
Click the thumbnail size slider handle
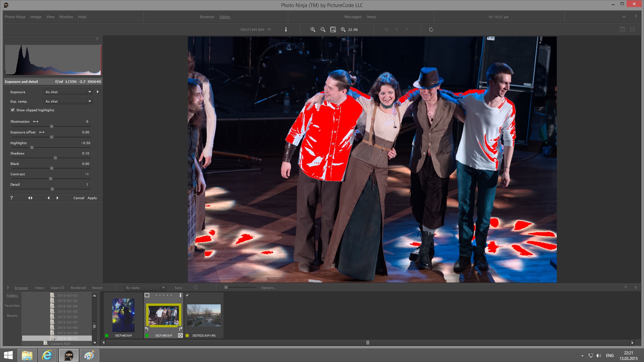click(226, 287)
